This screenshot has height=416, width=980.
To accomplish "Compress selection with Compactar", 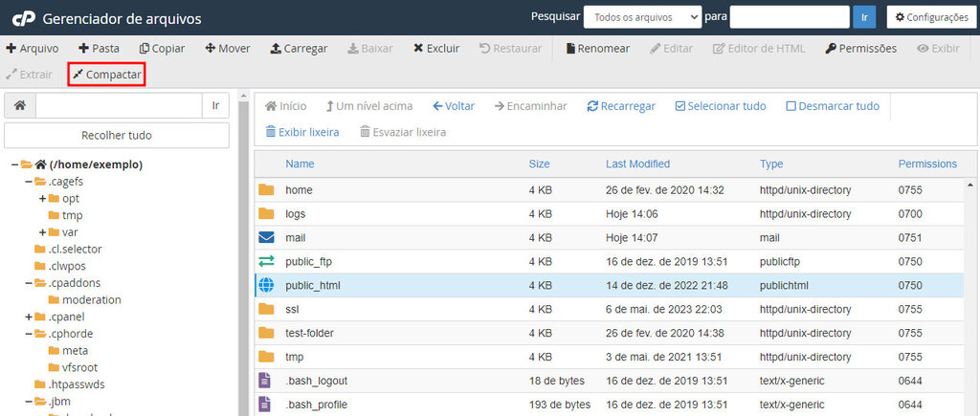I will coord(107,75).
